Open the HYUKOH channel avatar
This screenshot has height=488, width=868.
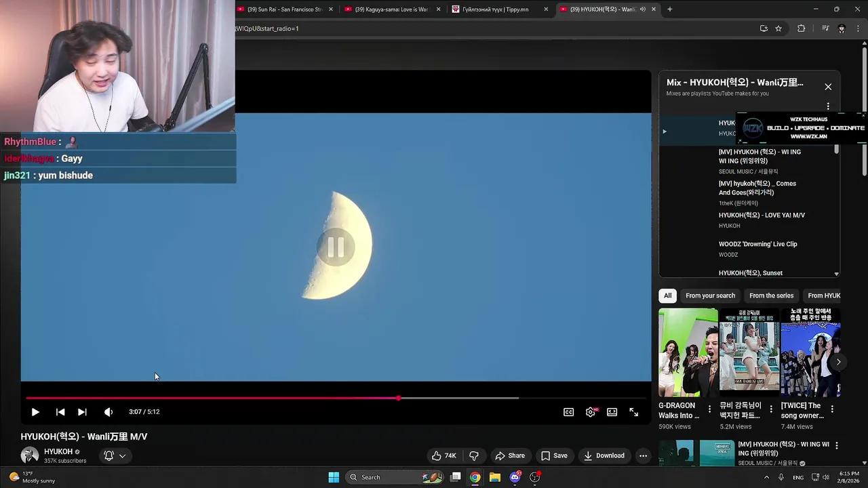click(x=30, y=455)
